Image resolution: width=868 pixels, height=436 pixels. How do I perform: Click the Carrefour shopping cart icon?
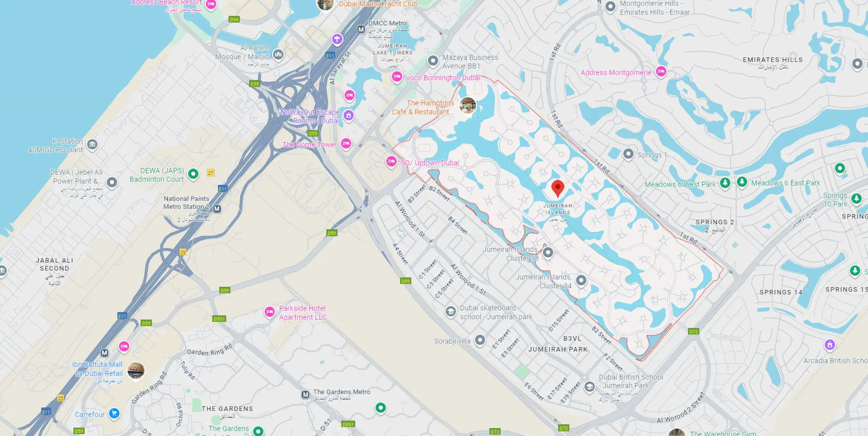[x=114, y=414]
